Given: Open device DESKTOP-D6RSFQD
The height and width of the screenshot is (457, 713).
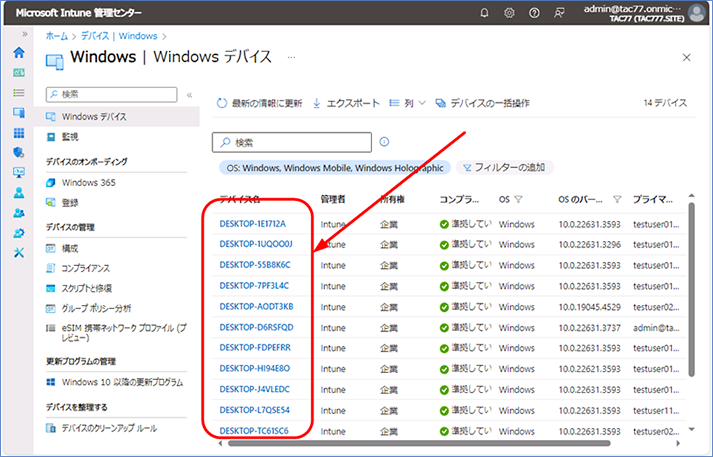Looking at the screenshot, I should point(256,327).
